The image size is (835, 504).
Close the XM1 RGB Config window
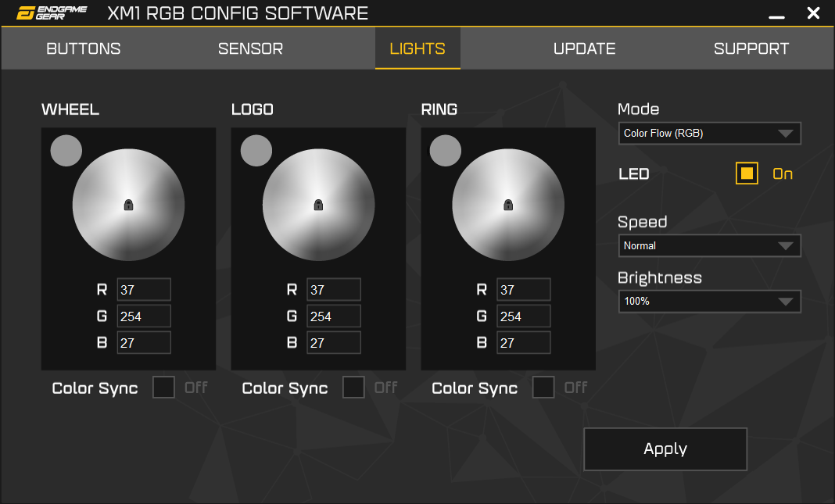[x=813, y=13]
